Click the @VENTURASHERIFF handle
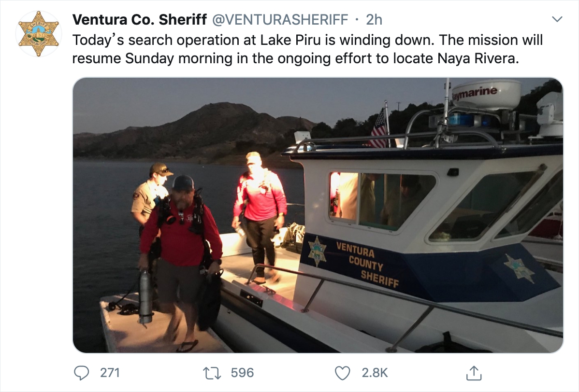 (x=280, y=19)
